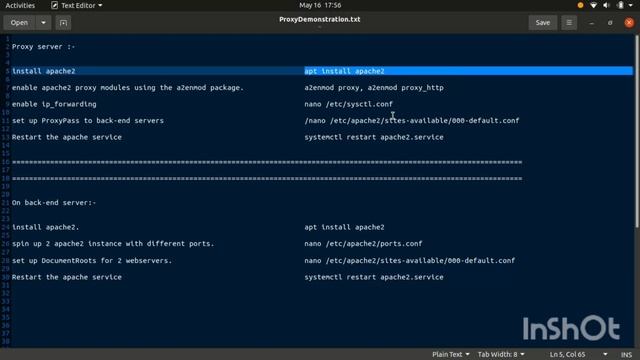Click 'systemctl restart apache2.service' on line 13
640x360 pixels.
374,137
